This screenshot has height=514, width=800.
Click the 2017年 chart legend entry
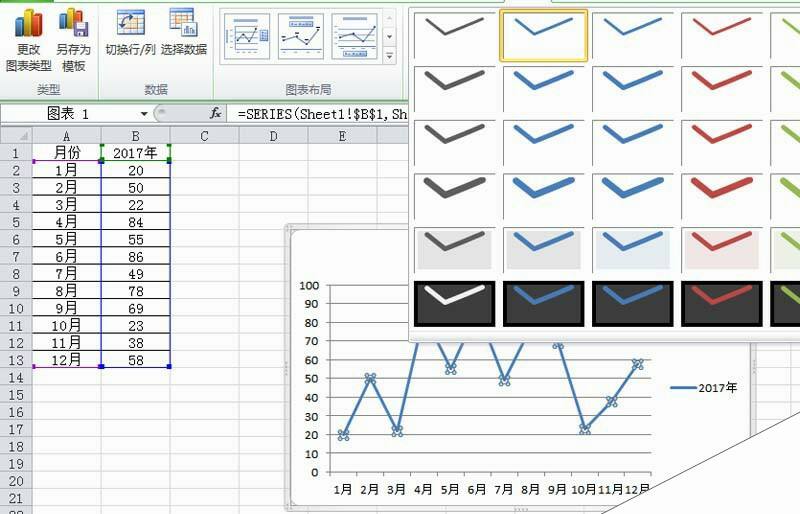(704, 388)
